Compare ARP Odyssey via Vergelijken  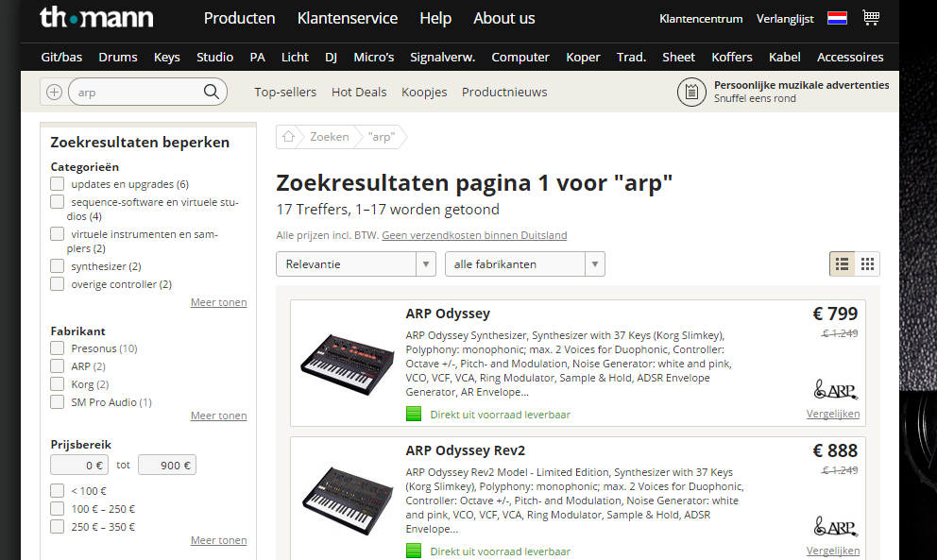(x=832, y=414)
